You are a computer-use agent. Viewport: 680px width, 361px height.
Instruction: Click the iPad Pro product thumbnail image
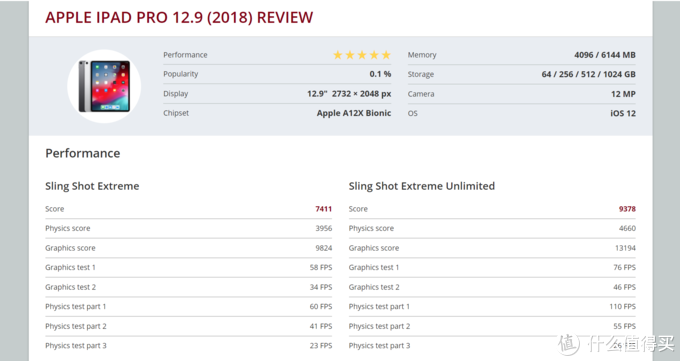click(x=104, y=86)
